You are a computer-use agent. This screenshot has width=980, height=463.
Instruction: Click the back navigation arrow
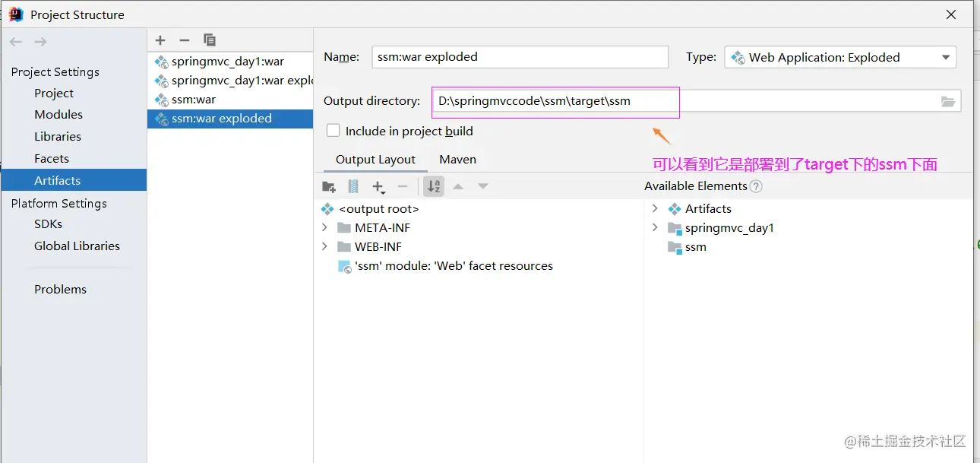point(16,42)
